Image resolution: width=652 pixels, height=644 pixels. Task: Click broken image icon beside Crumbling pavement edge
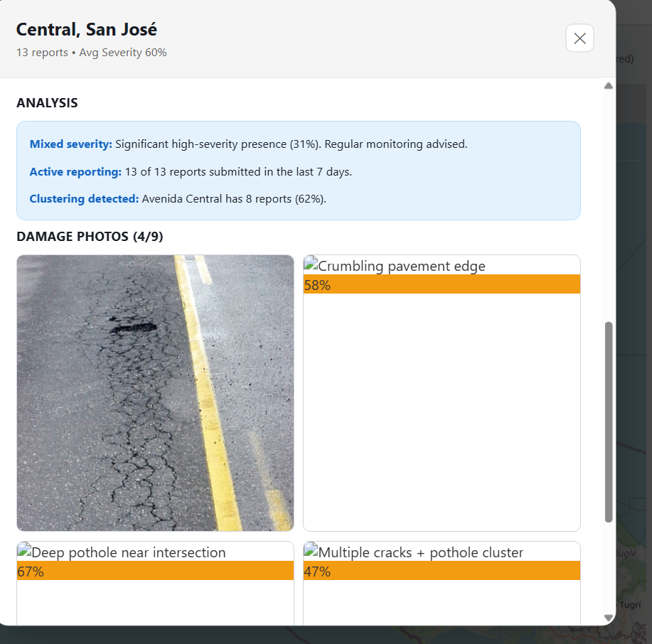click(x=311, y=264)
